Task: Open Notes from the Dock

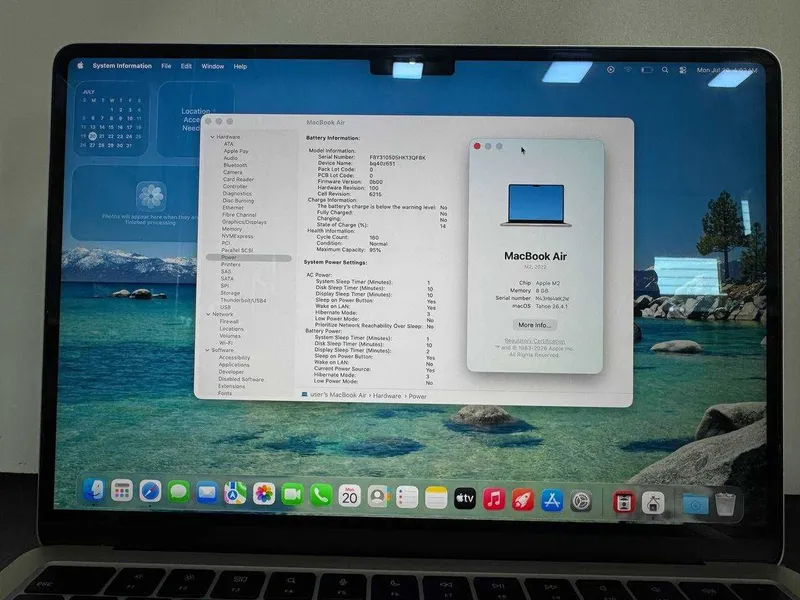Action: (x=436, y=497)
